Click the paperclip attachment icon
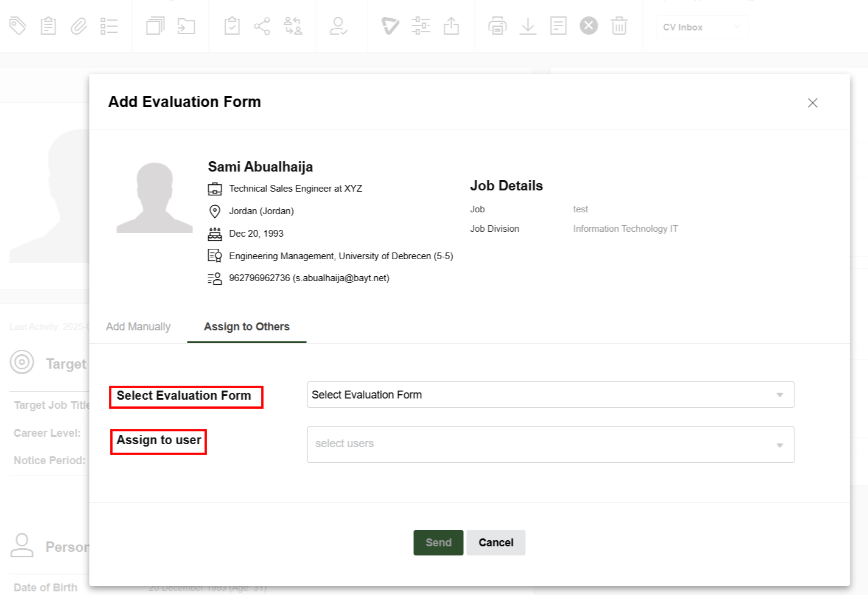Screen dimensions: 868x595 (79, 26)
